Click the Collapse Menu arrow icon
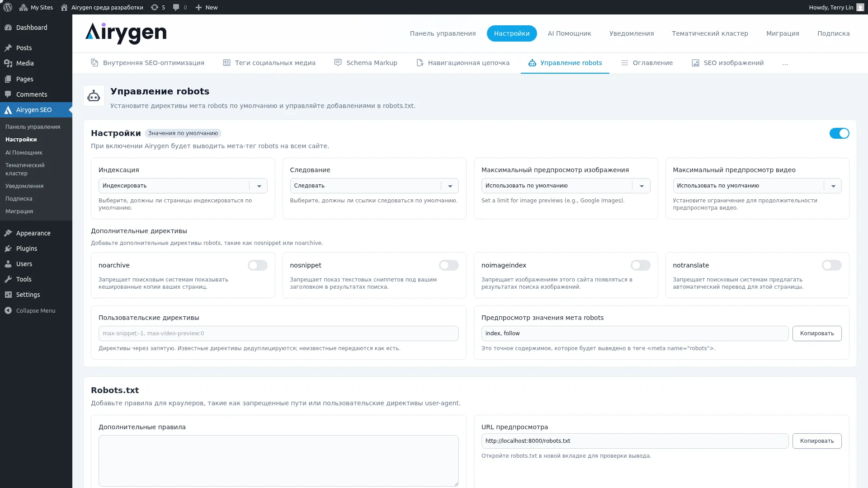 (8, 310)
